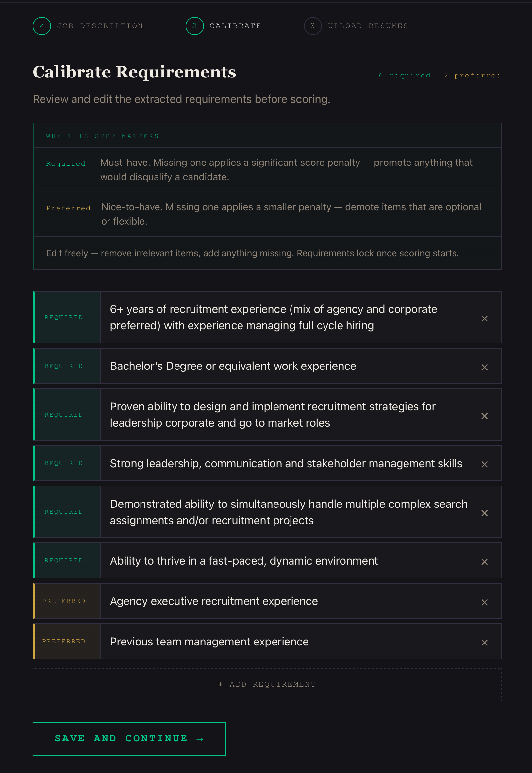Edit the Previous team management experience text

[x=209, y=642]
